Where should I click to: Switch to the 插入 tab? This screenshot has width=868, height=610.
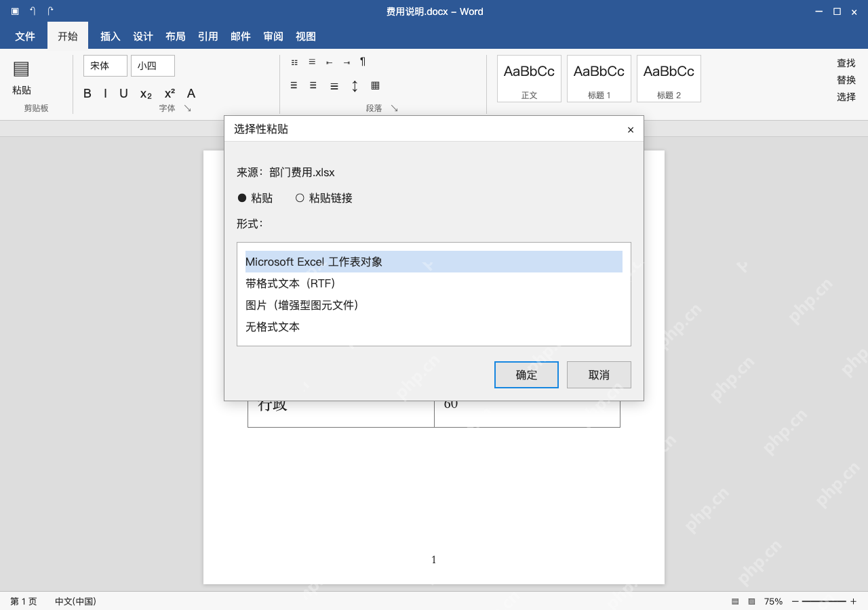click(x=111, y=37)
